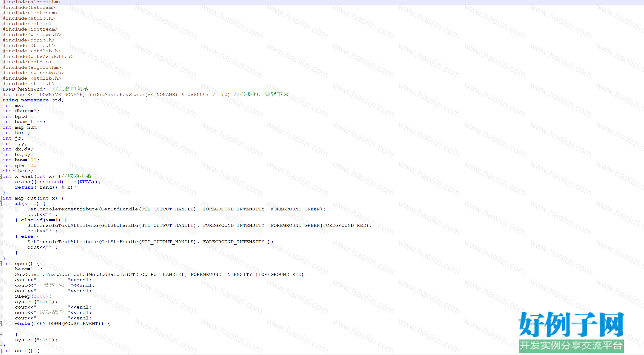The image size is (644, 355).
Task: Click the SetConsoleTextAttribute line ending FOREGROUND_GREEN|FOREGROUND_RED
Action: 200,226
